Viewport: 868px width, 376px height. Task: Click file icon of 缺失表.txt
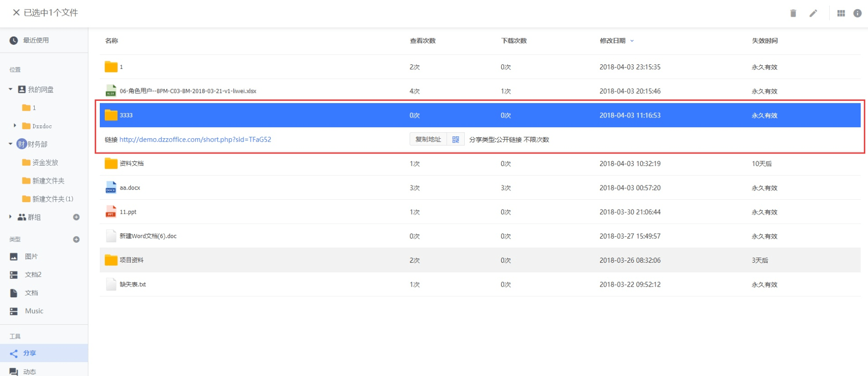click(111, 284)
